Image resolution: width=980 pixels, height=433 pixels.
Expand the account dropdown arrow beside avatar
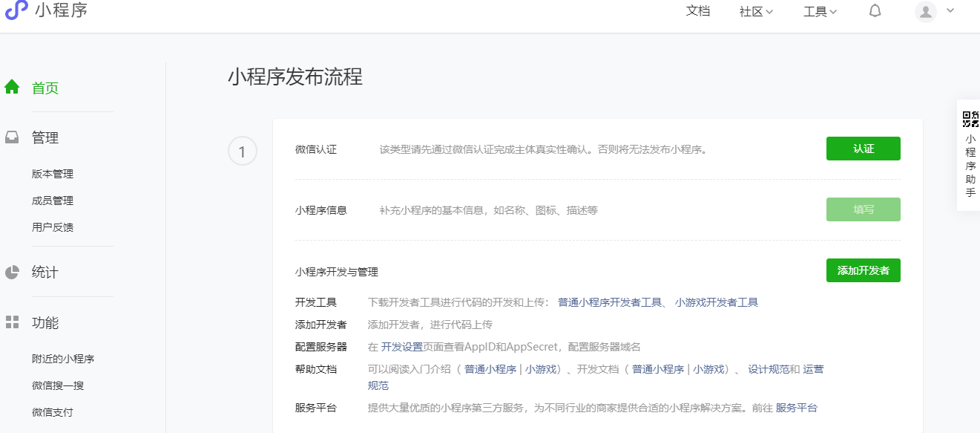950,10
